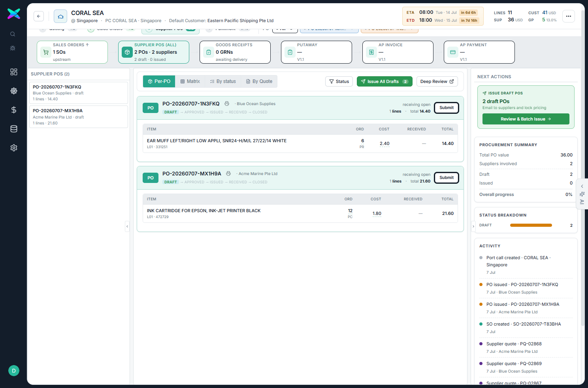Click the clipboard icon in Putaway card
The image size is (588, 388).
pos(290,52)
